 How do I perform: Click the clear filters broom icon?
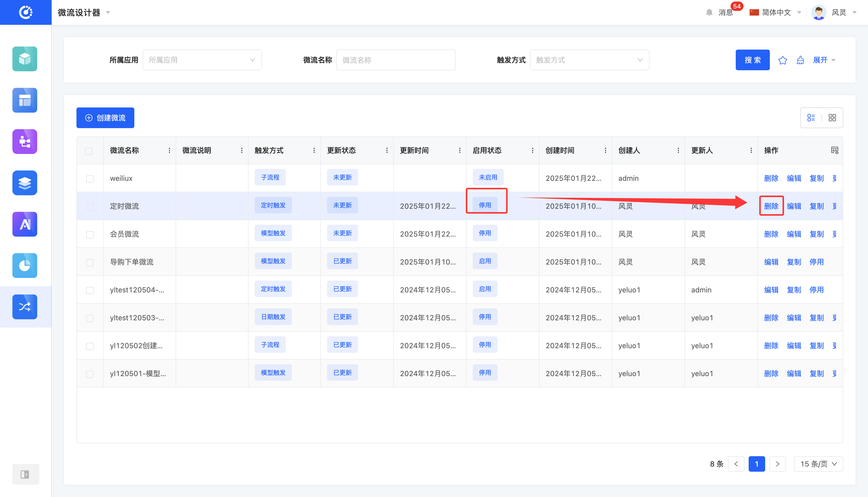(800, 60)
